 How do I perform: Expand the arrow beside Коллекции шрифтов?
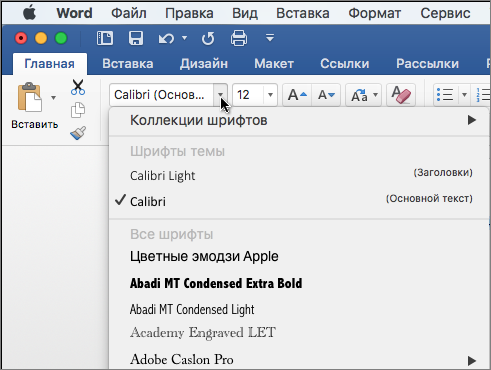click(x=472, y=120)
